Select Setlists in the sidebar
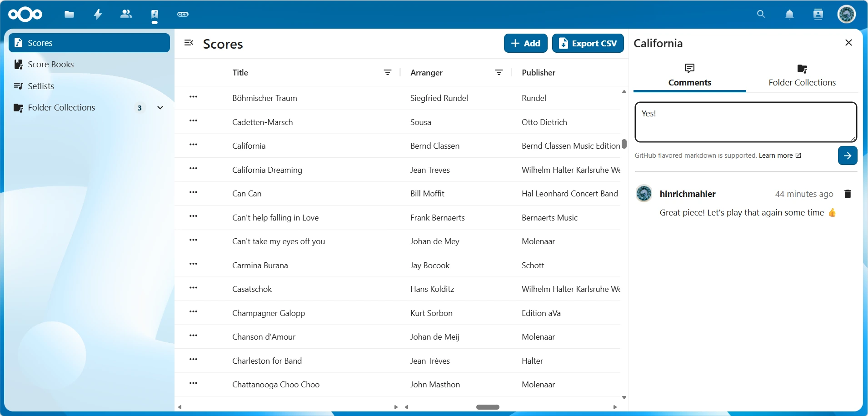The width and height of the screenshot is (868, 416). [41, 85]
